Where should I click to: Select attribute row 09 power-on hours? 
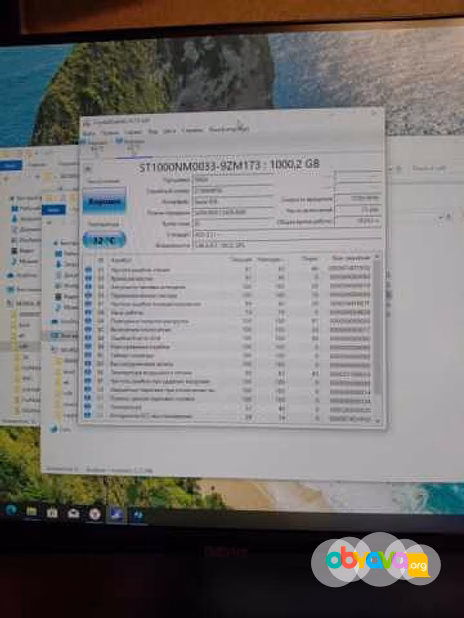(227, 313)
